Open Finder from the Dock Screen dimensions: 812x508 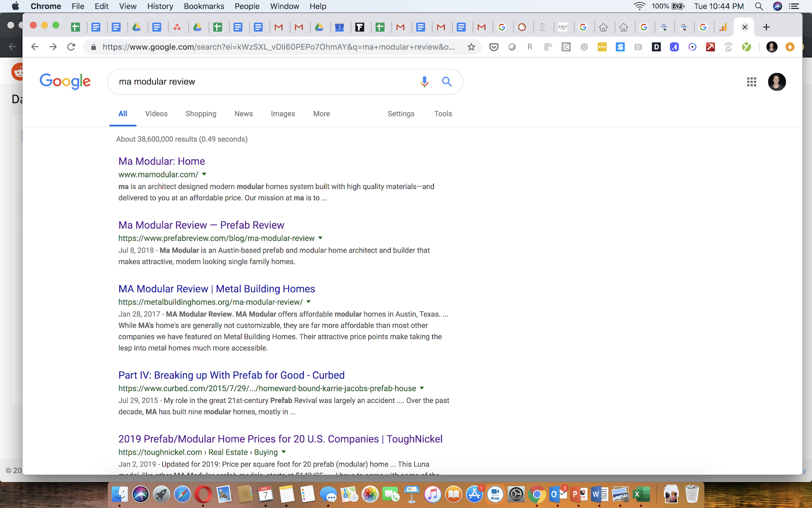coord(120,494)
